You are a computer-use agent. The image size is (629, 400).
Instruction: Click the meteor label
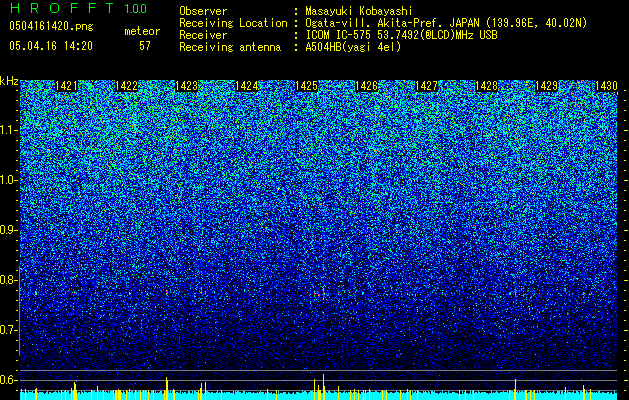point(142,31)
